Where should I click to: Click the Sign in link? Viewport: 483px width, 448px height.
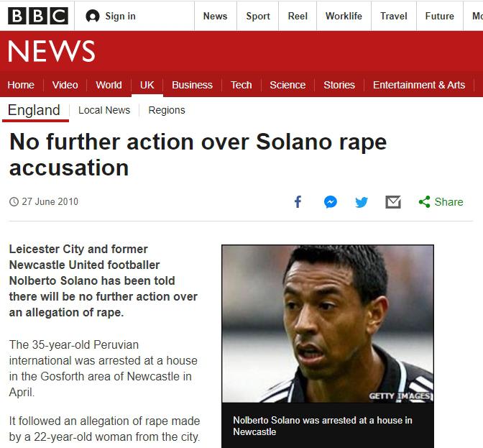pyautogui.click(x=120, y=16)
